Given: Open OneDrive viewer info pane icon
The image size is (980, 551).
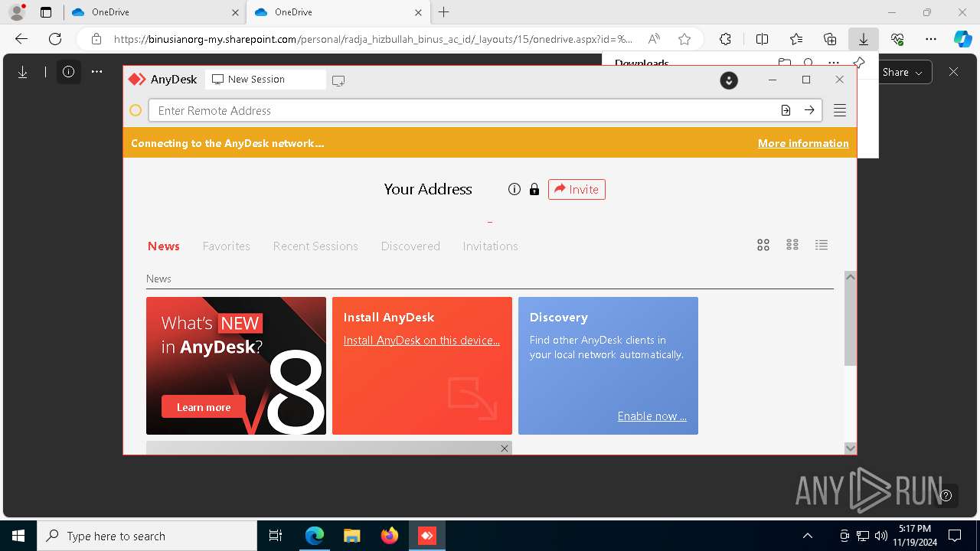Looking at the screenshot, I should pos(69,72).
